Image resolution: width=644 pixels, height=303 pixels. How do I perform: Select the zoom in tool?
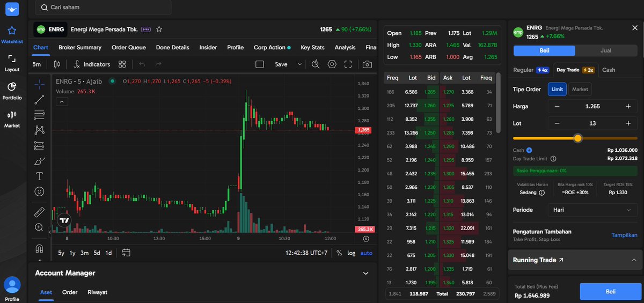[39, 227]
